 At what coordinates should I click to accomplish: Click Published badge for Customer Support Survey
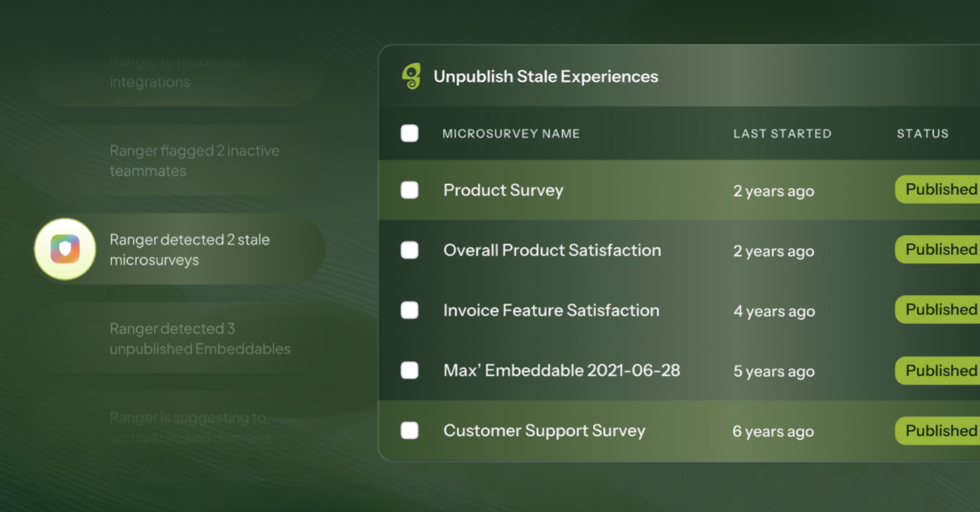[938, 431]
